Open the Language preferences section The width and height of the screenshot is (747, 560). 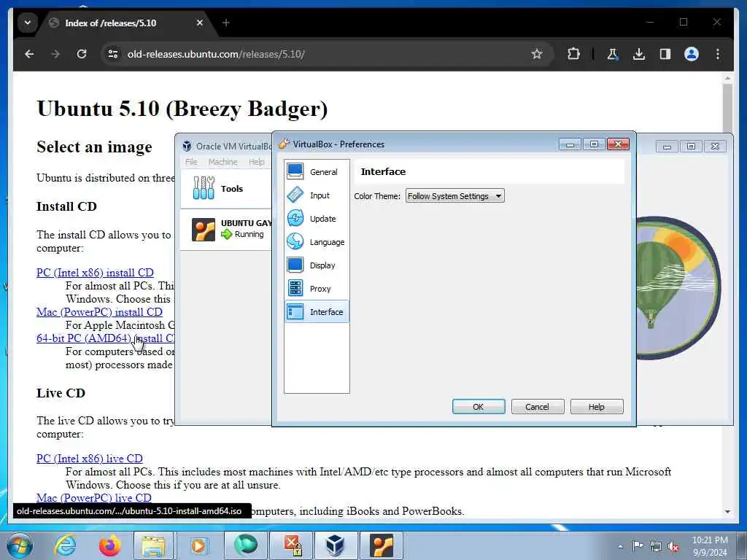click(x=317, y=242)
